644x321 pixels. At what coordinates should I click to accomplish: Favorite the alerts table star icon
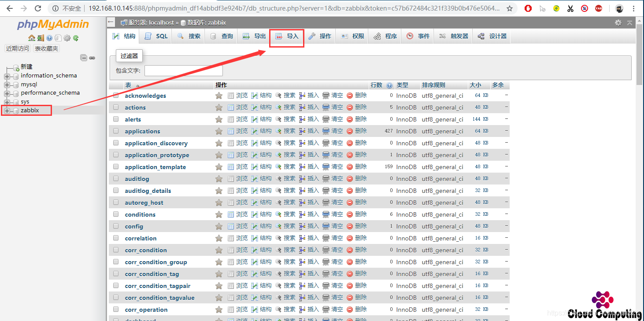pos(218,119)
